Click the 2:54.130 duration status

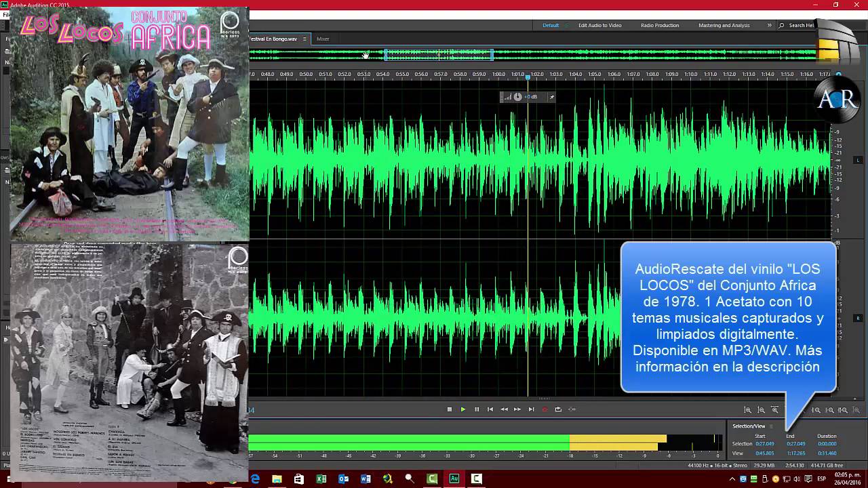(795, 466)
